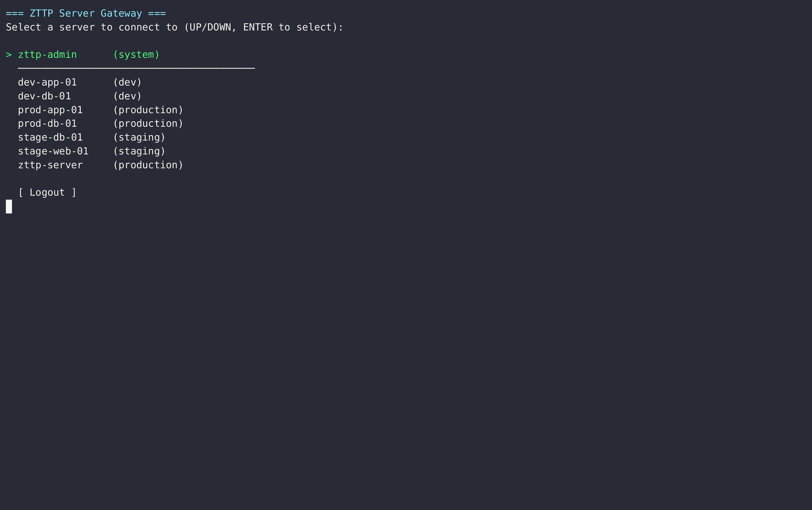
Task: Click the ZTTP Server Gateway title
Action: [86, 13]
